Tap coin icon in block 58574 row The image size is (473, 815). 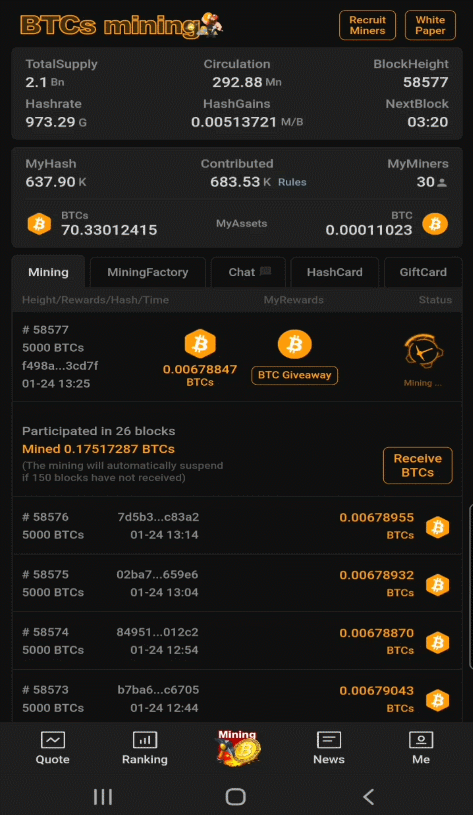[x=438, y=642]
